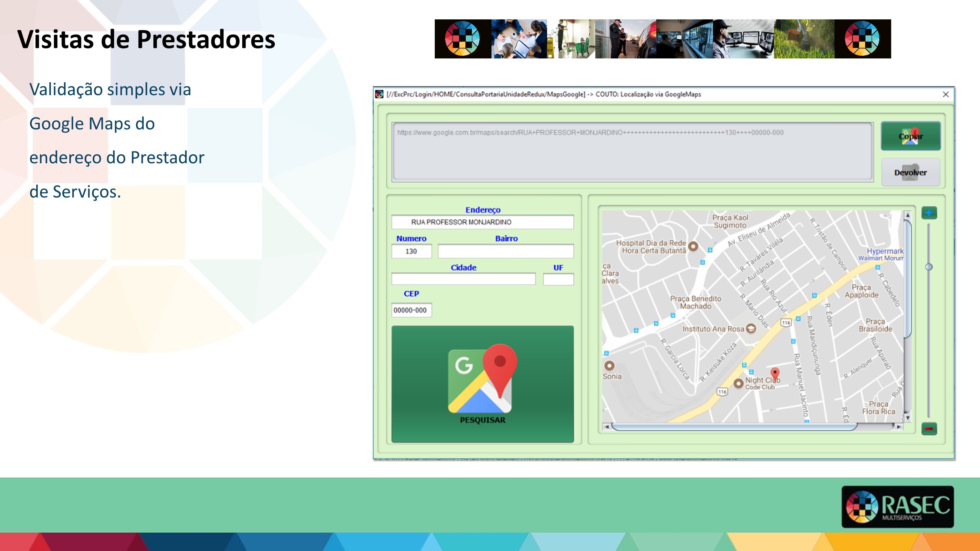Click the UF input box
The image size is (980, 551).
click(x=558, y=279)
